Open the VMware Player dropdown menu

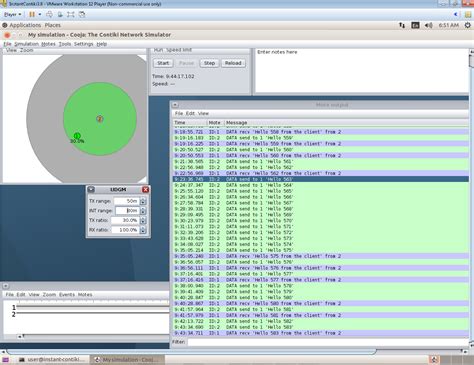pos(13,14)
